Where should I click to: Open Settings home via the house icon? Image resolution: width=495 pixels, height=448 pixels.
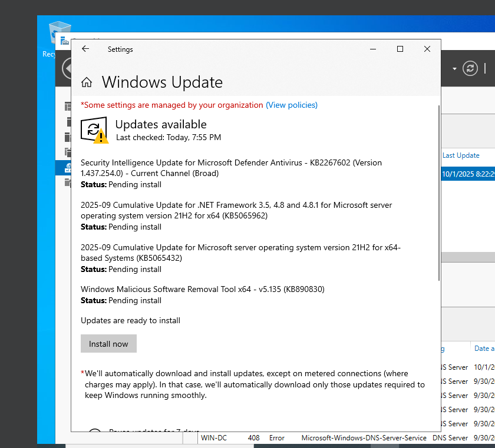click(x=87, y=82)
